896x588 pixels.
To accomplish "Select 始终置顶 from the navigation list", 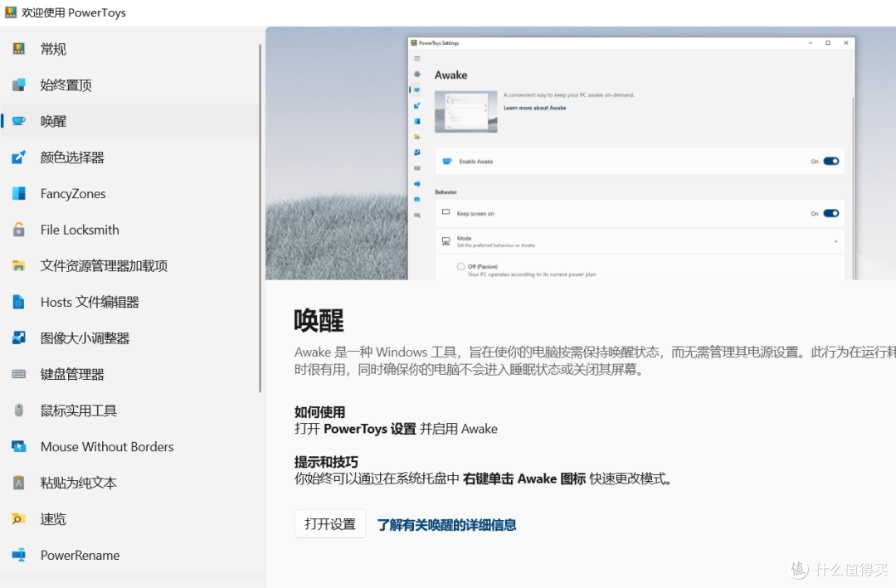I will pos(66,85).
